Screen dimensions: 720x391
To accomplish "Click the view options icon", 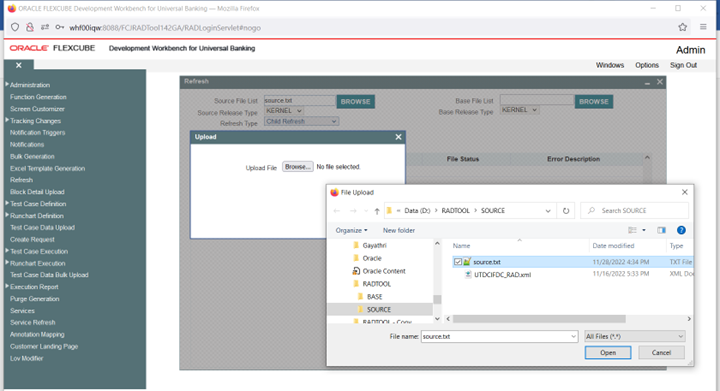I will tap(632, 230).
